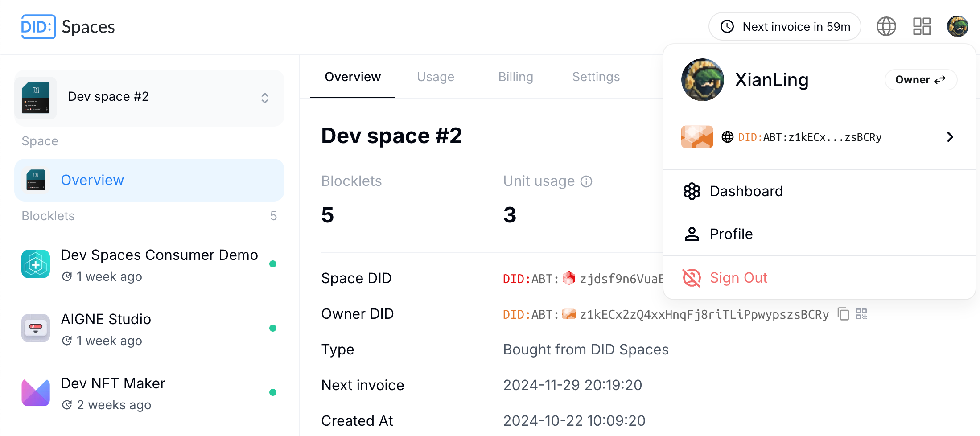Switch role using the Owner button
This screenshot has width=980, height=436.
[x=920, y=80]
